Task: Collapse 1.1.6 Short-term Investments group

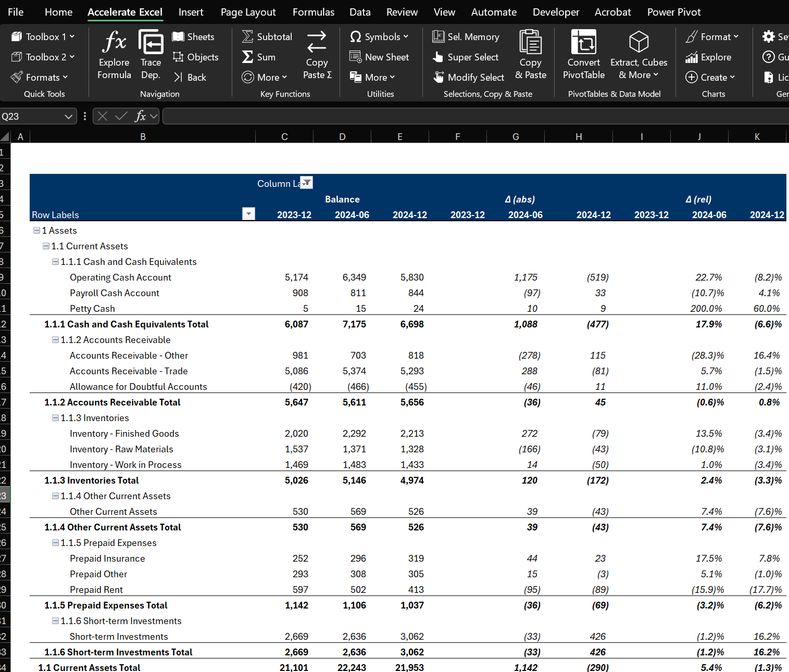Action: (55, 620)
